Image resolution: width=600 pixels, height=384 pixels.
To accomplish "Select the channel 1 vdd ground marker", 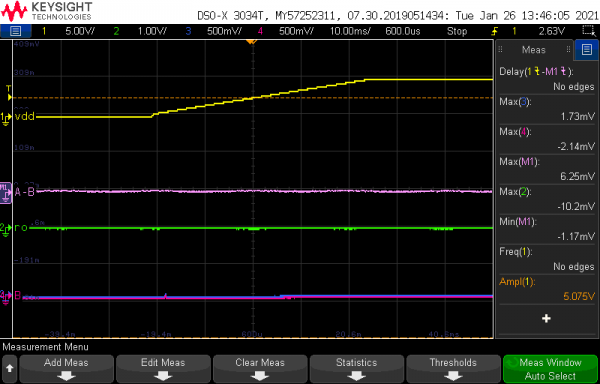I will click(x=5, y=118).
